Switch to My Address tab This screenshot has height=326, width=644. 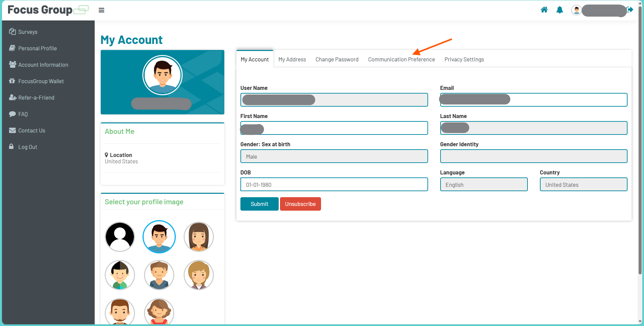tap(292, 59)
